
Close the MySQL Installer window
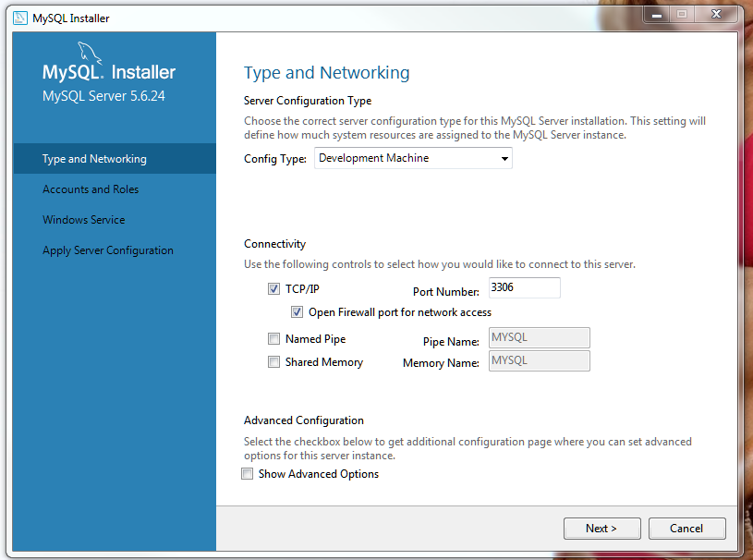[717, 14]
